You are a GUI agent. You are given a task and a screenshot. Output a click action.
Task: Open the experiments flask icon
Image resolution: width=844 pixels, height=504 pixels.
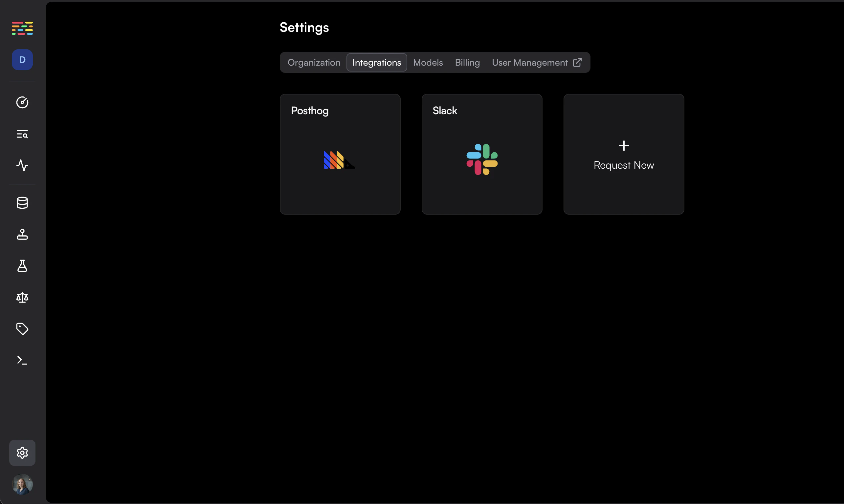point(22,266)
